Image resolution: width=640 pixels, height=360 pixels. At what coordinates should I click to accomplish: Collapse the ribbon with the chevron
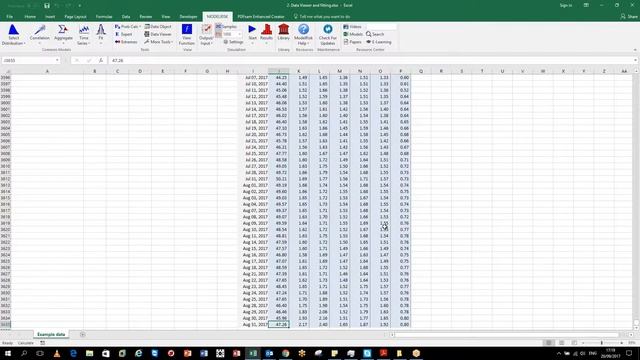coord(635,50)
